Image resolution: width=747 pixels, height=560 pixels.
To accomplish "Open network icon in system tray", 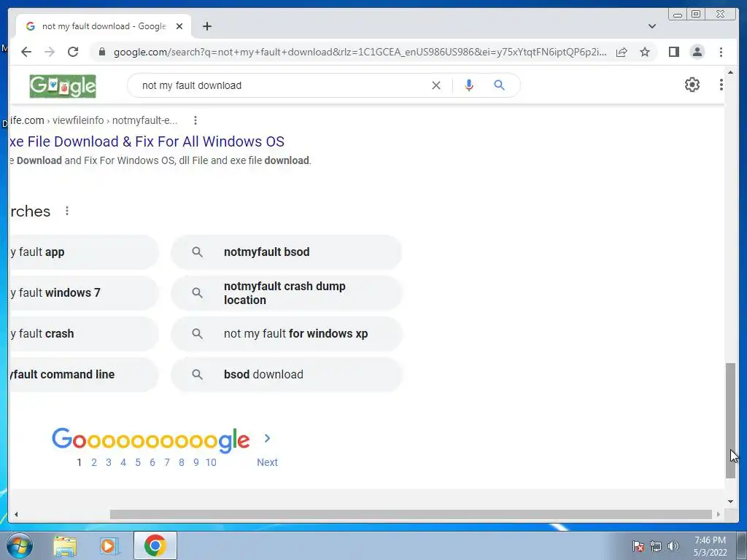I will coord(656,546).
